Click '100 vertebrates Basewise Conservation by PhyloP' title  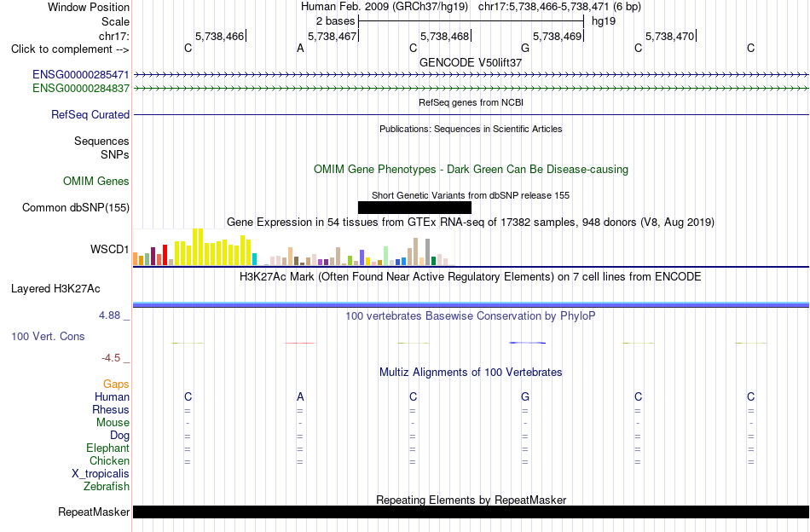[x=471, y=315]
